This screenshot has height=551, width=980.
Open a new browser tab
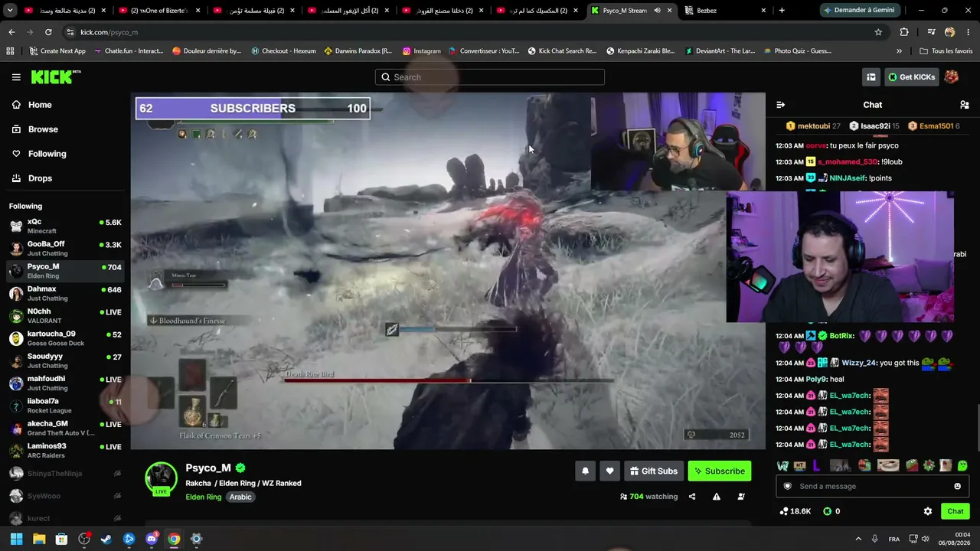click(x=782, y=11)
